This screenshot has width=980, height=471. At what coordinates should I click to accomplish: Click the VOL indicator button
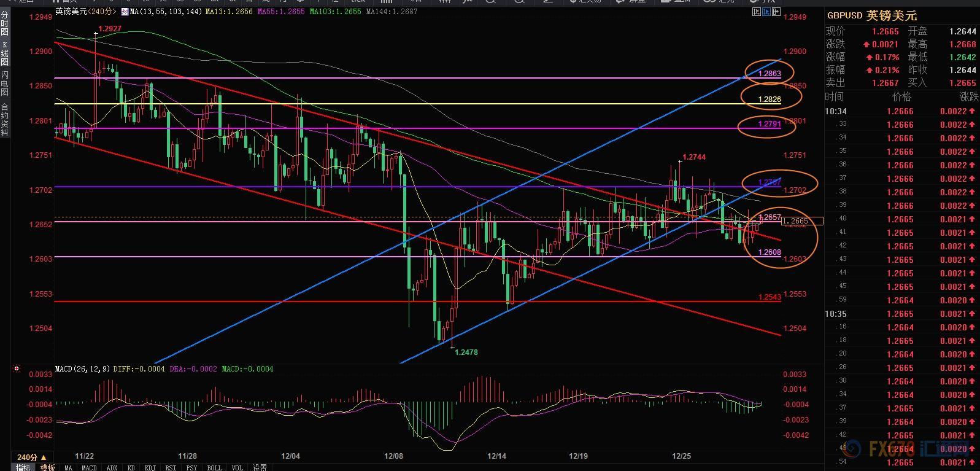tap(237, 467)
